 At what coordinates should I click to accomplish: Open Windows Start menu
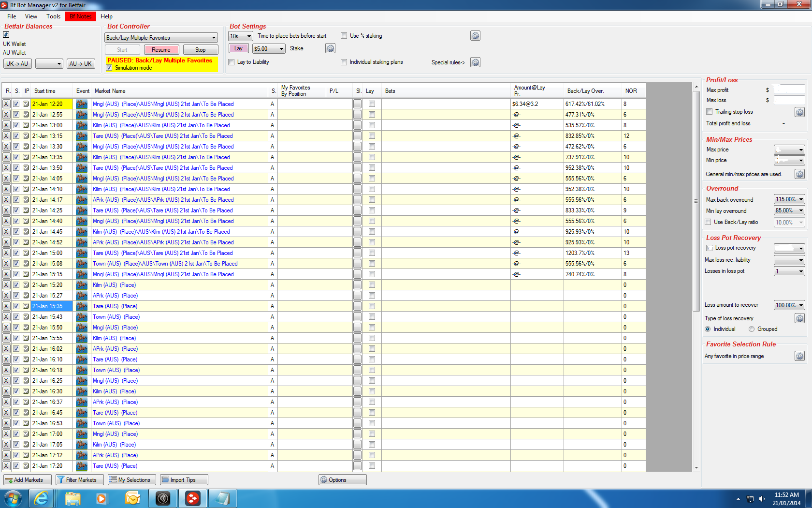[13, 498]
